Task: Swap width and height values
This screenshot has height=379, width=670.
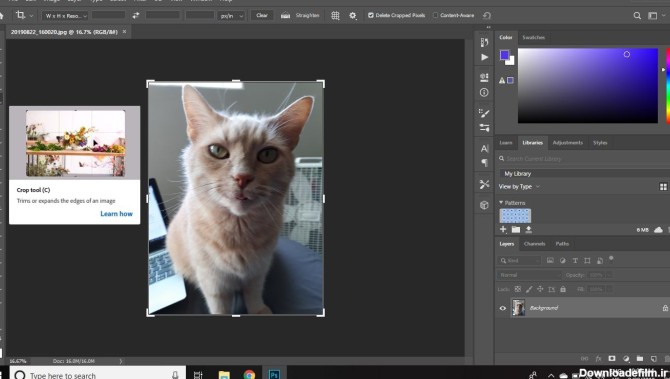Action: [135, 15]
